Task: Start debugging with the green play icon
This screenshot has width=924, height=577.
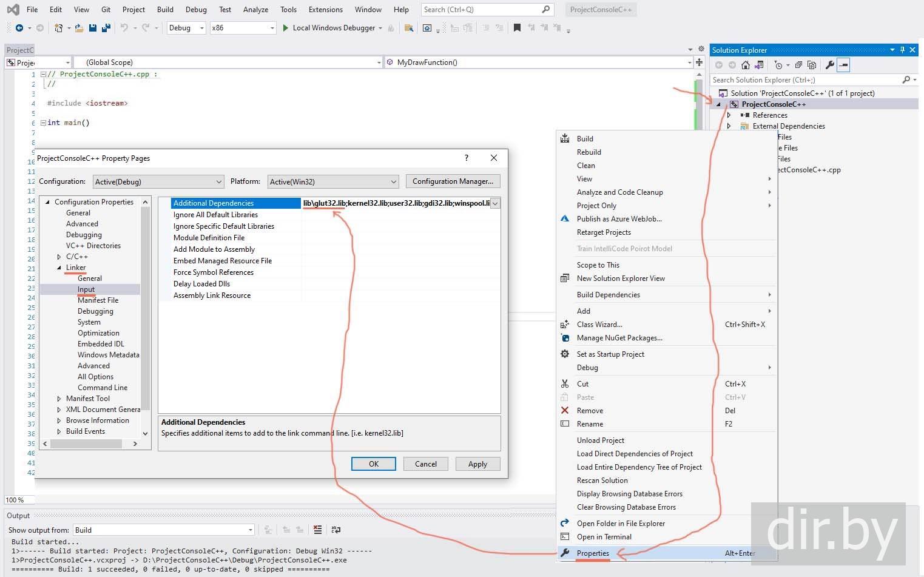Action: tap(285, 28)
